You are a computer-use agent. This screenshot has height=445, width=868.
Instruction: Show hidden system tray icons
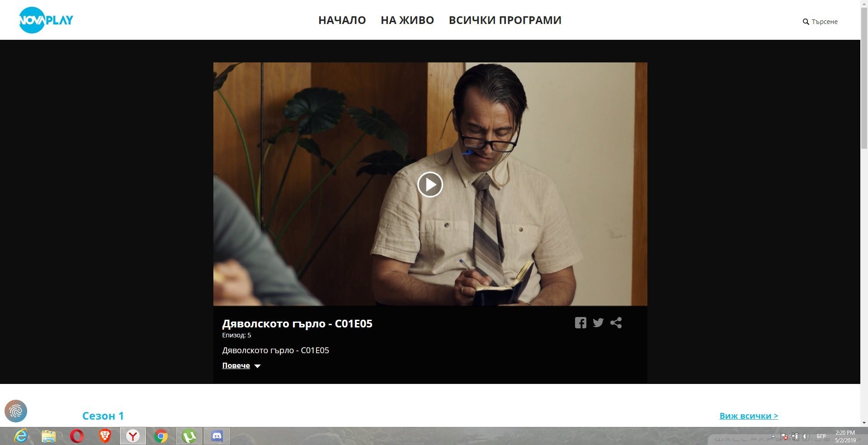[x=773, y=436]
